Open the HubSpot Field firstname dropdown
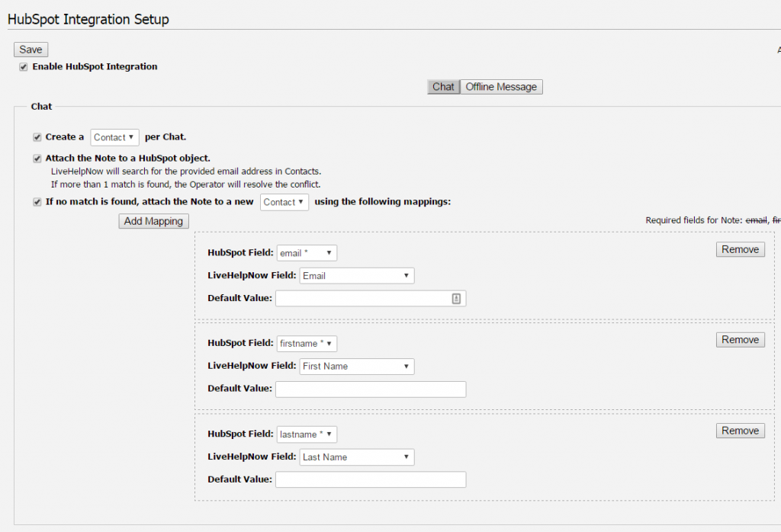781x532 pixels. coord(307,344)
